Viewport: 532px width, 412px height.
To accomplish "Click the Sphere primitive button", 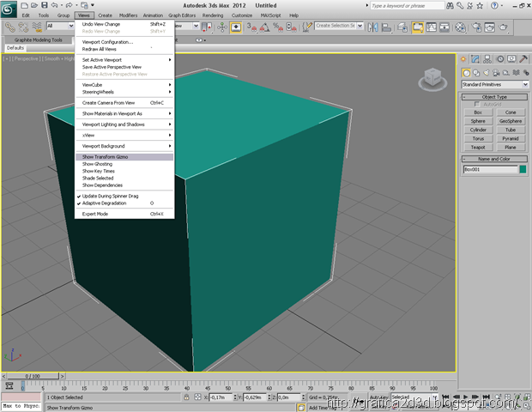I will pyautogui.click(x=478, y=121).
